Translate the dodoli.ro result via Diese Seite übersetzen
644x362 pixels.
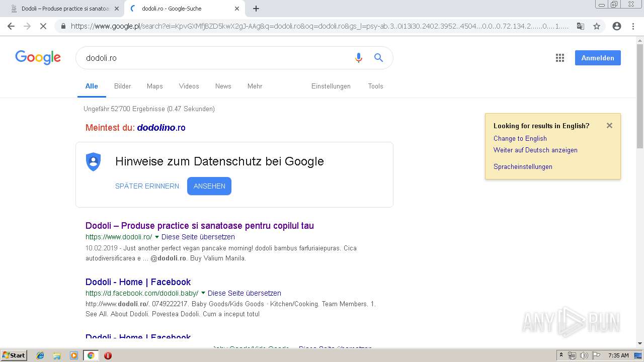(x=198, y=237)
